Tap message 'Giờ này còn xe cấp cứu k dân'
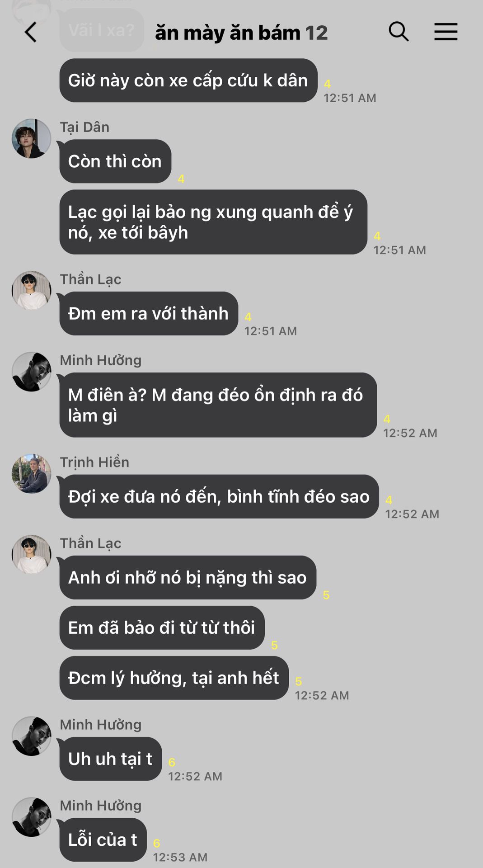The width and height of the screenshot is (483, 868). pos(188,80)
